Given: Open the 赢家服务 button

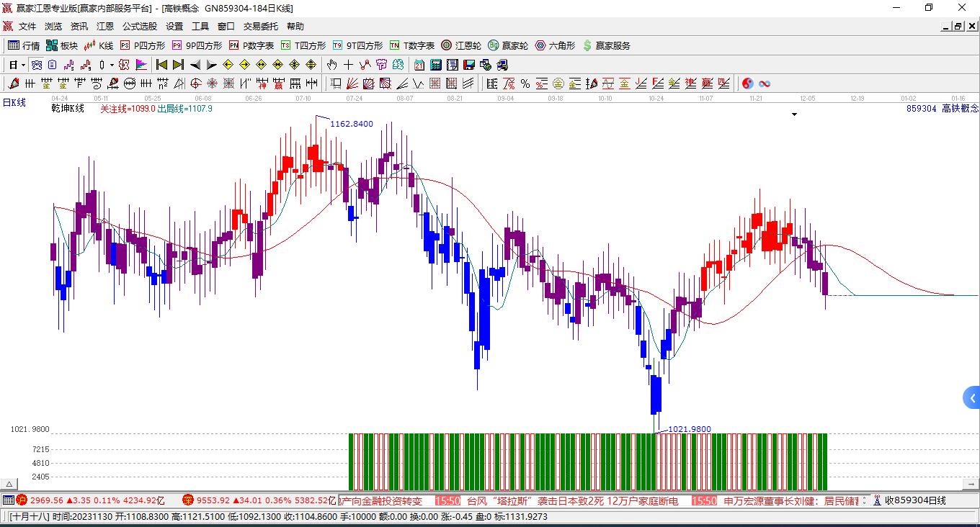Looking at the screenshot, I should pyautogui.click(x=606, y=45).
